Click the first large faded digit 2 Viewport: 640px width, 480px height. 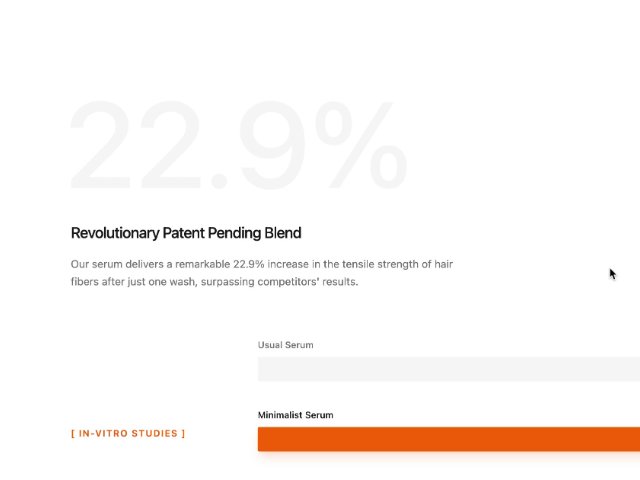[98, 147]
